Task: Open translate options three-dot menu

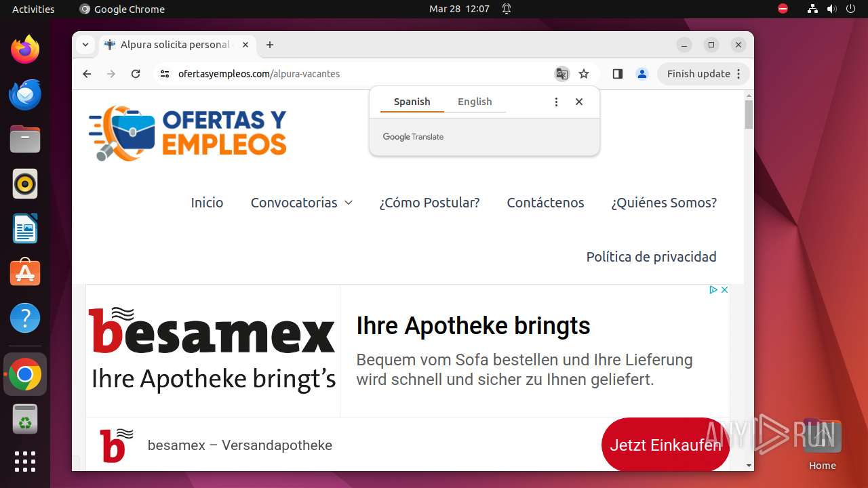Action: coord(556,102)
